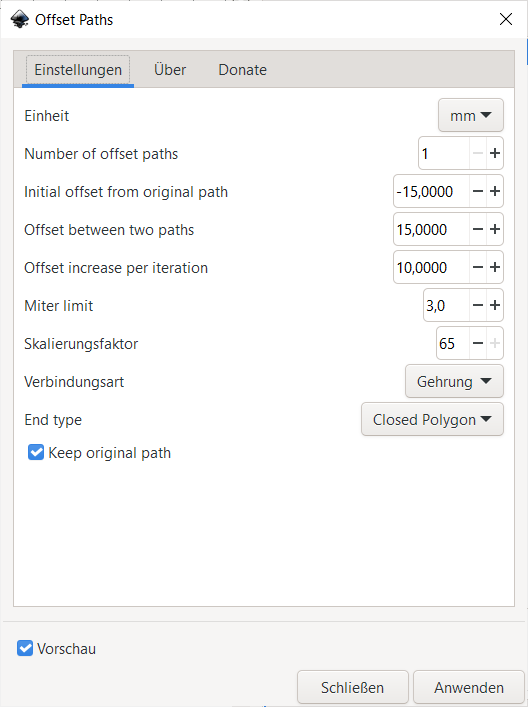
Task: Open the Donate tab
Action: (x=243, y=70)
